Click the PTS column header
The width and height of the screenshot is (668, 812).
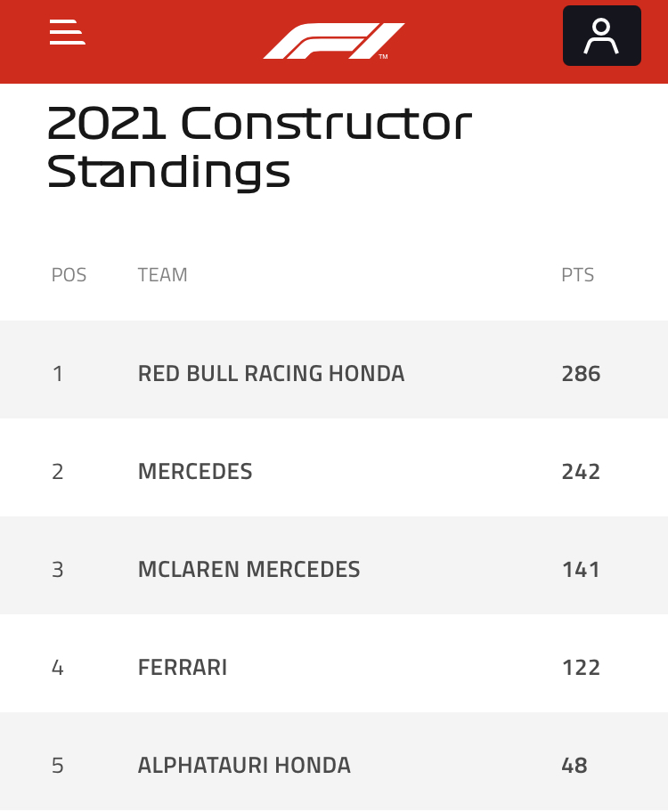pos(577,275)
